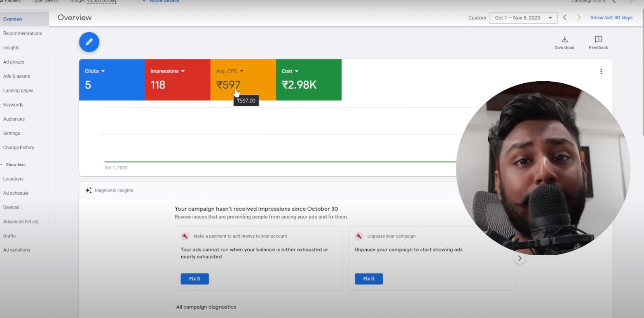Click Show last 30 days link
This screenshot has width=644, height=318.
pos(611,18)
